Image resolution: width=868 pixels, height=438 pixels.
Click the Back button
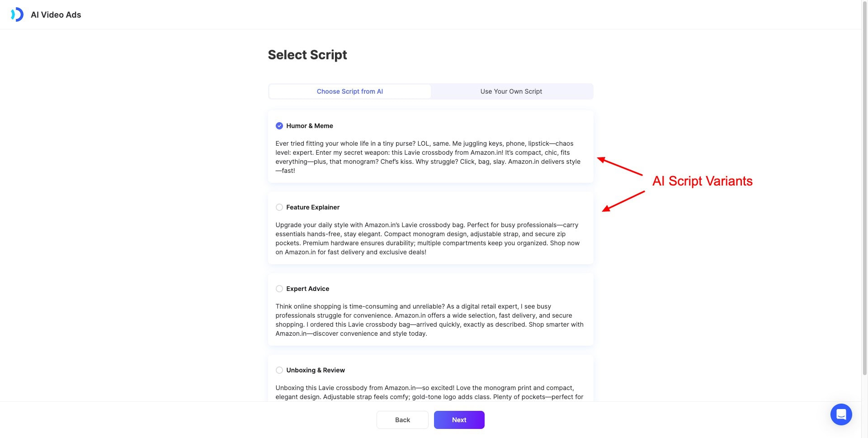[x=402, y=420]
